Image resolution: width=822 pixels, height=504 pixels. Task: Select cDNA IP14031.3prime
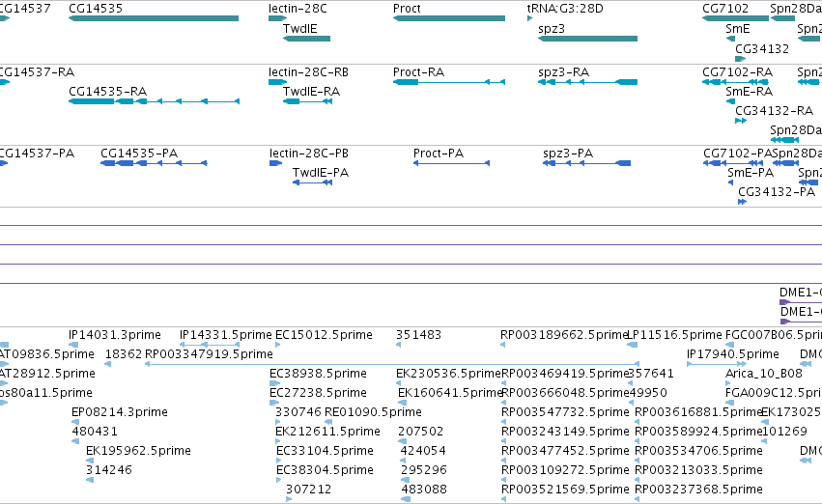click(114, 335)
